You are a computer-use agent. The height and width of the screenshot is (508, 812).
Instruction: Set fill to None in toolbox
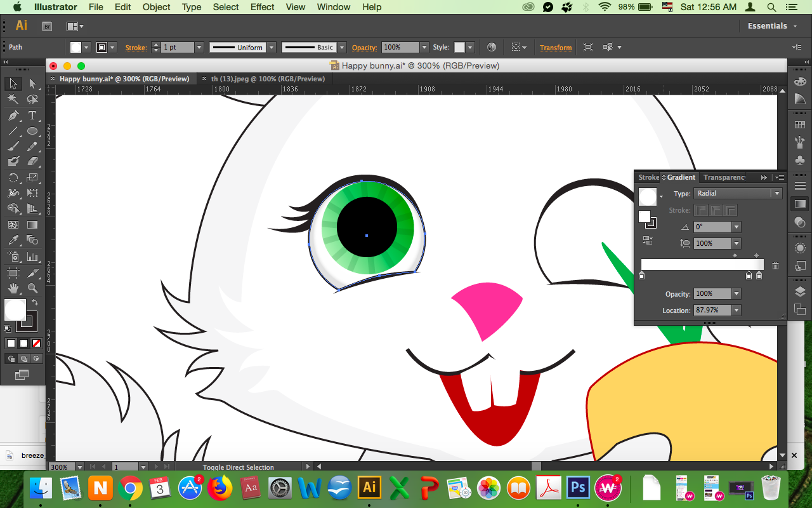(36, 344)
